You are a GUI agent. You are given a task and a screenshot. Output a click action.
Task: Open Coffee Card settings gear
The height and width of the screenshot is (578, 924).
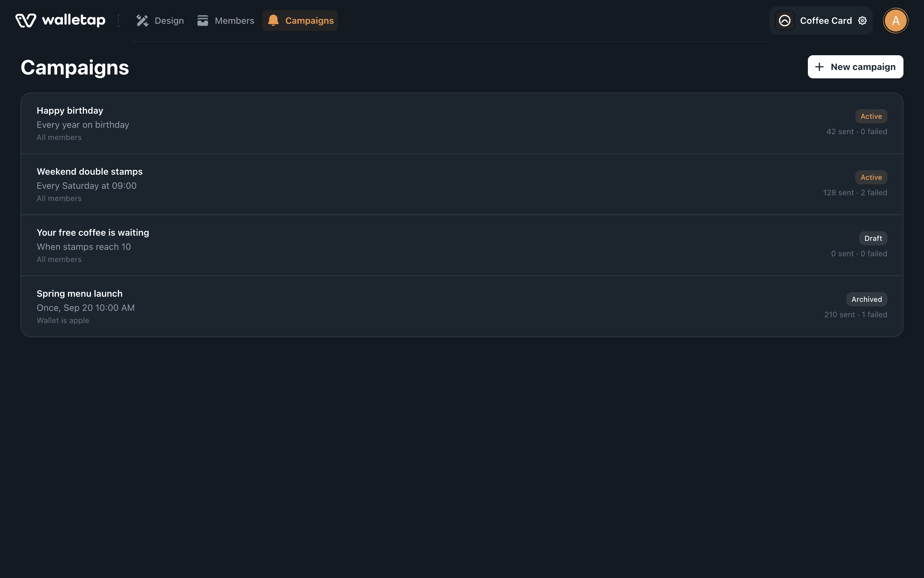click(862, 21)
